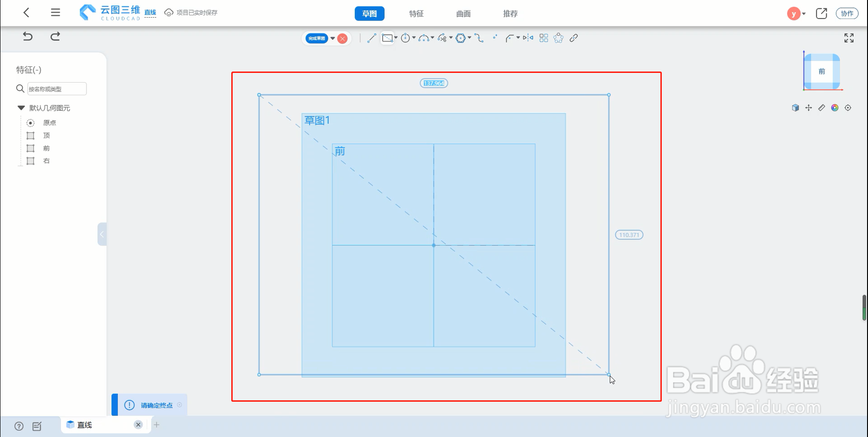Click the feature search field
This screenshot has width=868, height=437.
tap(57, 89)
